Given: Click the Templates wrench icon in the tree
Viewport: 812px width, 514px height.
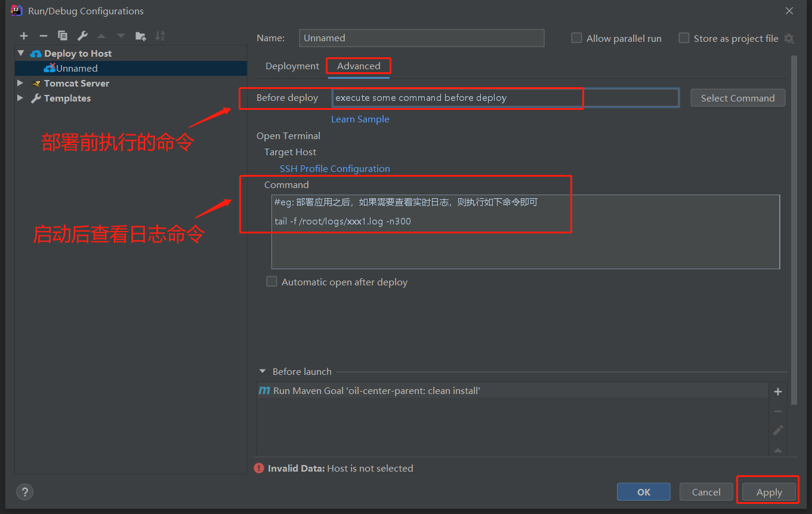Looking at the screenshot, I should pos(36,99).
